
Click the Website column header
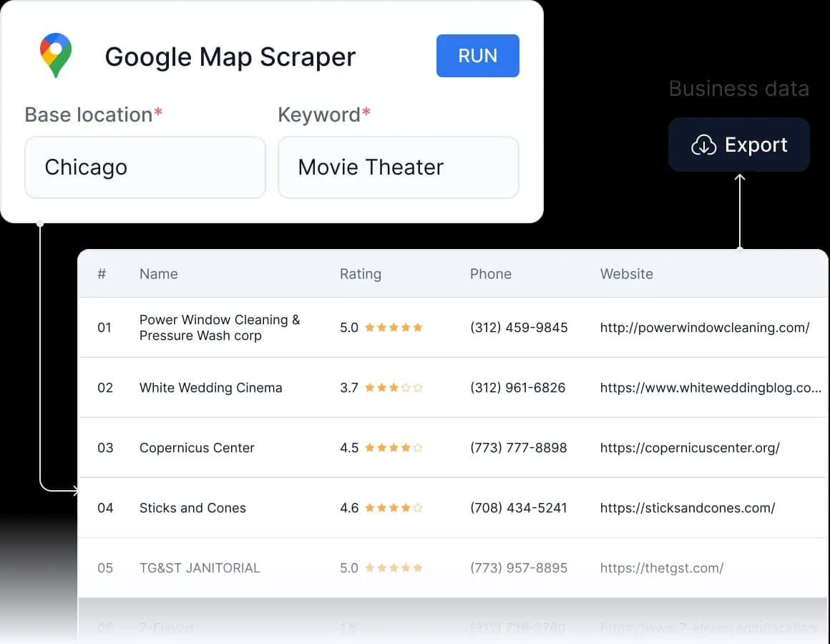pyautogui.click(x=626, y=273)
